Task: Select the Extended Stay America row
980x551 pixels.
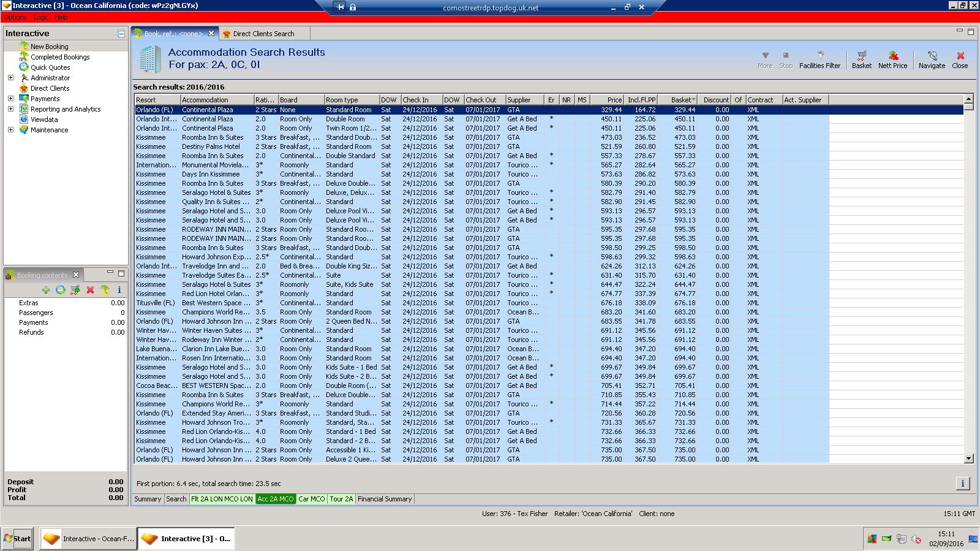Action: pyautogui.click(x=481, y=413)
